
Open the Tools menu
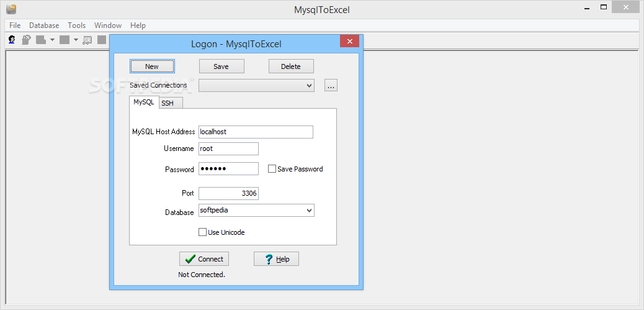pyautogui.click(x=77, y=25)
